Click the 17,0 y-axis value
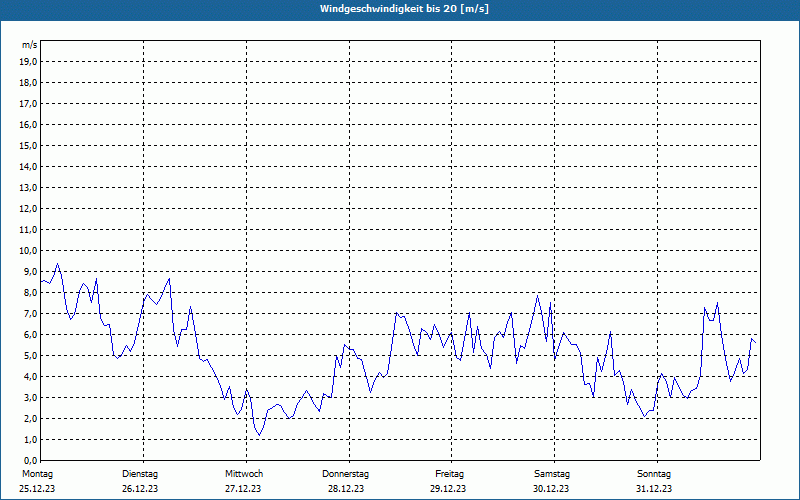The image size is (800, 500). (28, 104)
